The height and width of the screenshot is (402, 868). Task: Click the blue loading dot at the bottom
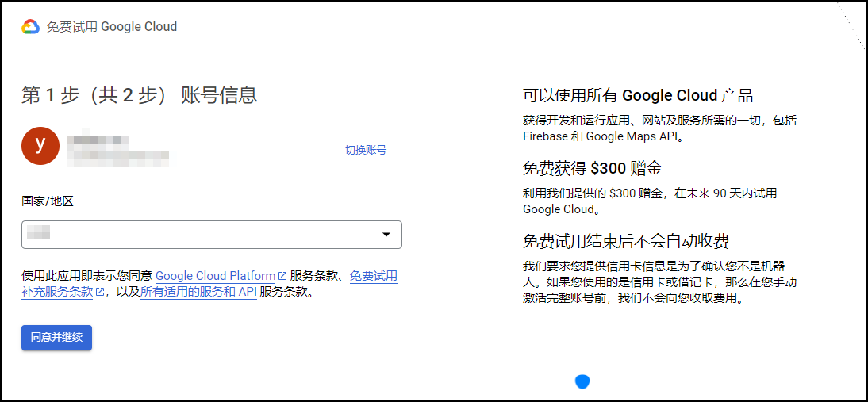[x=582, y=381]
